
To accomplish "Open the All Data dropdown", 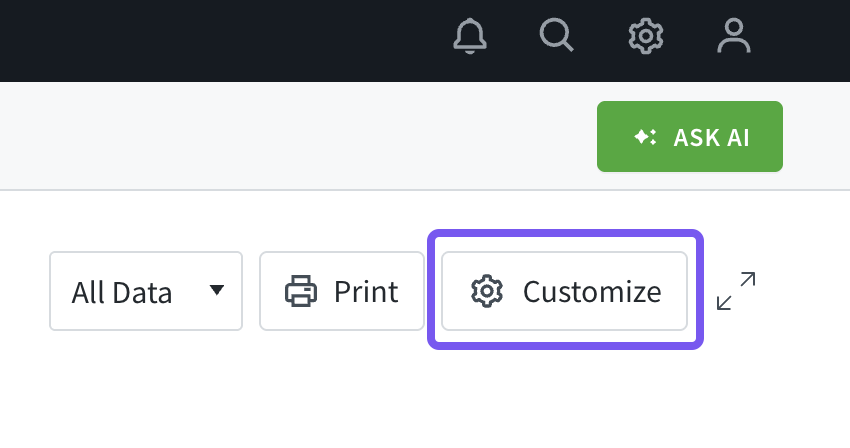I will (x=146, y=291).
